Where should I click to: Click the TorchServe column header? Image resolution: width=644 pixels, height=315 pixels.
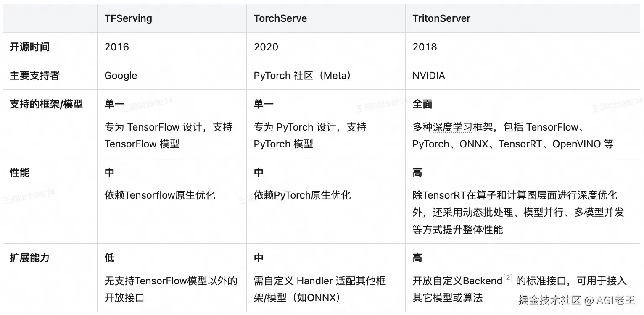pos(280,18)
